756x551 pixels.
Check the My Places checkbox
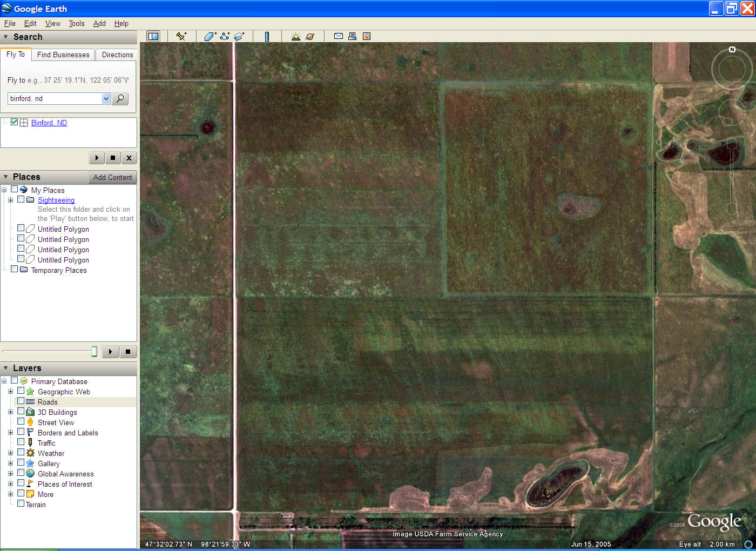tap(15, 190)
